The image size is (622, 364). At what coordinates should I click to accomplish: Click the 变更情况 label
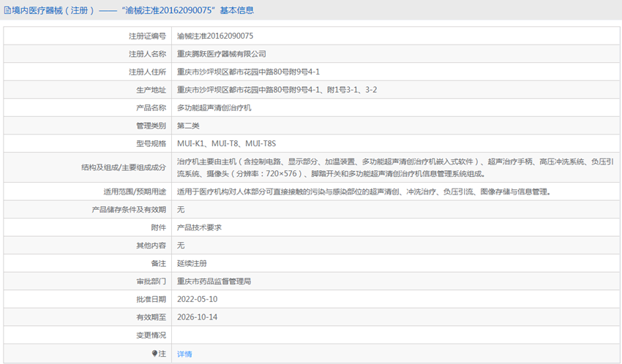point(151,335)
